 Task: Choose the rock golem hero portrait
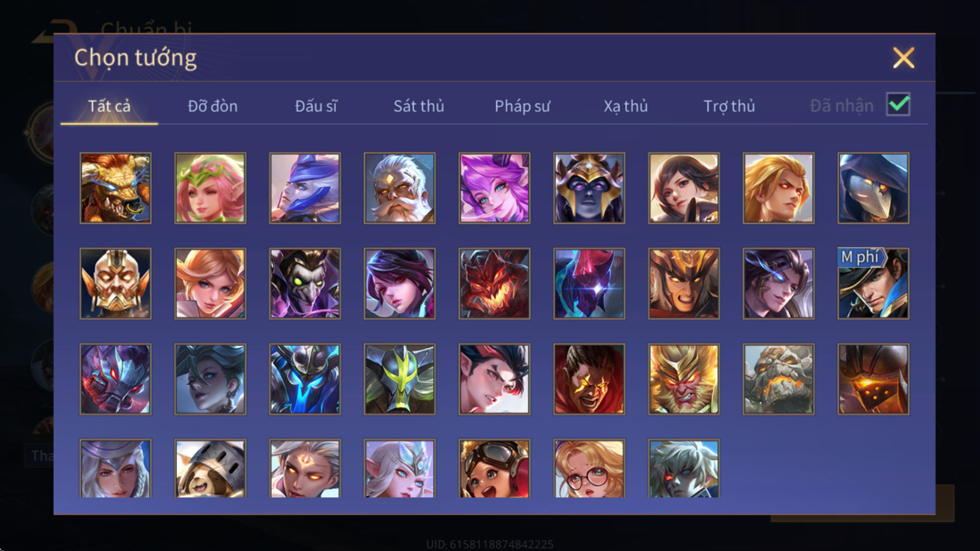point(778,379)
